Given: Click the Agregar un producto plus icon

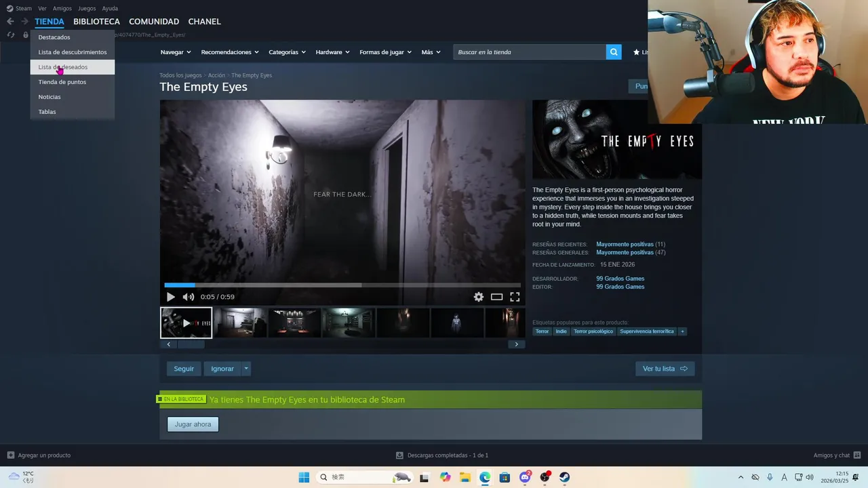Looking at the screenshot, I should click(10, 455).
